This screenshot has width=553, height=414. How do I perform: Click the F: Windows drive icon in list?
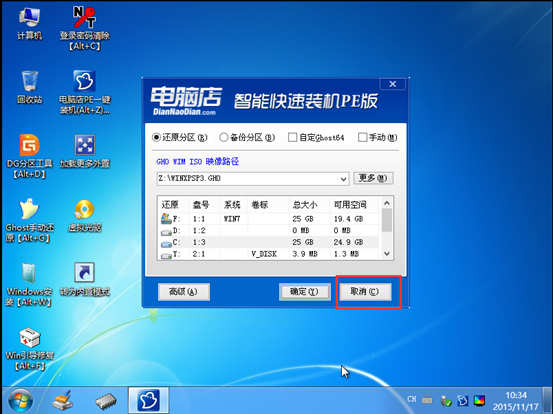pyautogui.click(x=166, y=218)
